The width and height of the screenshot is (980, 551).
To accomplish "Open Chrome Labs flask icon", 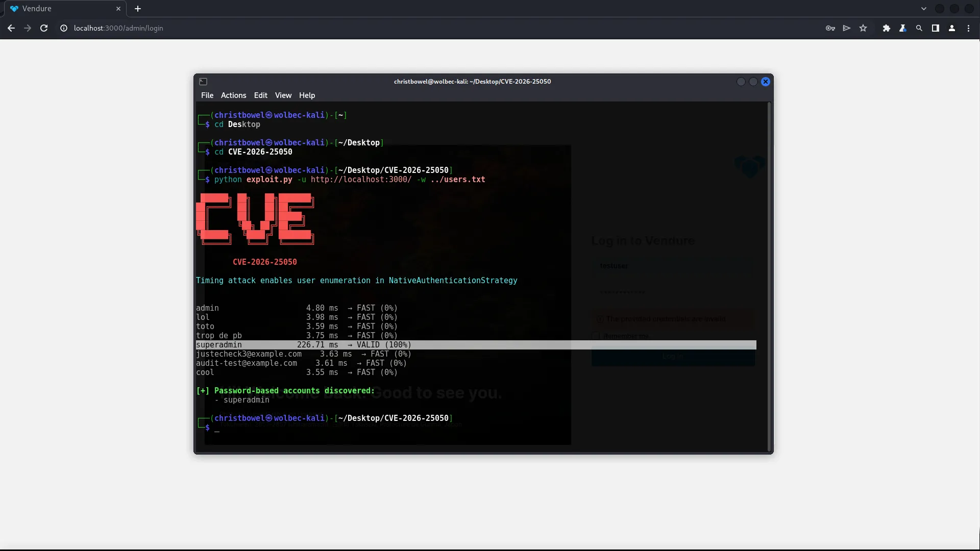I will (902, 28).
